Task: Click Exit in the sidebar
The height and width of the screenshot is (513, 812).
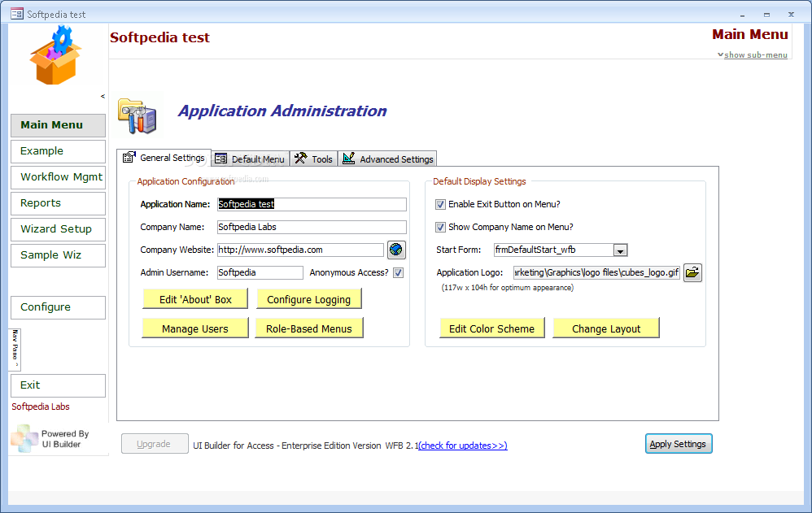Action: click(x=58, y=385)
